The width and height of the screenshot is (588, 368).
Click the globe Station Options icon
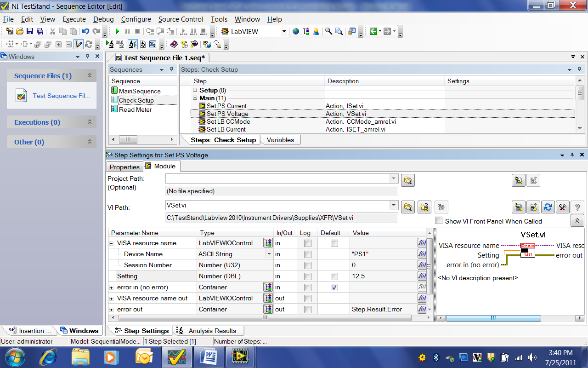point(296,31)
